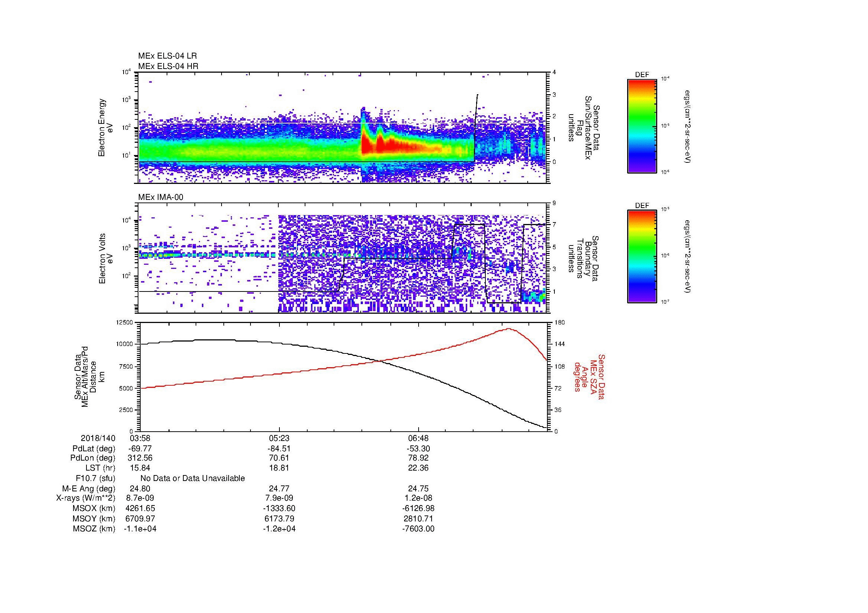Click the 'X-rays (W/m**2)' row label
Viewport: 868px width, 613px height.
[86, 498]
